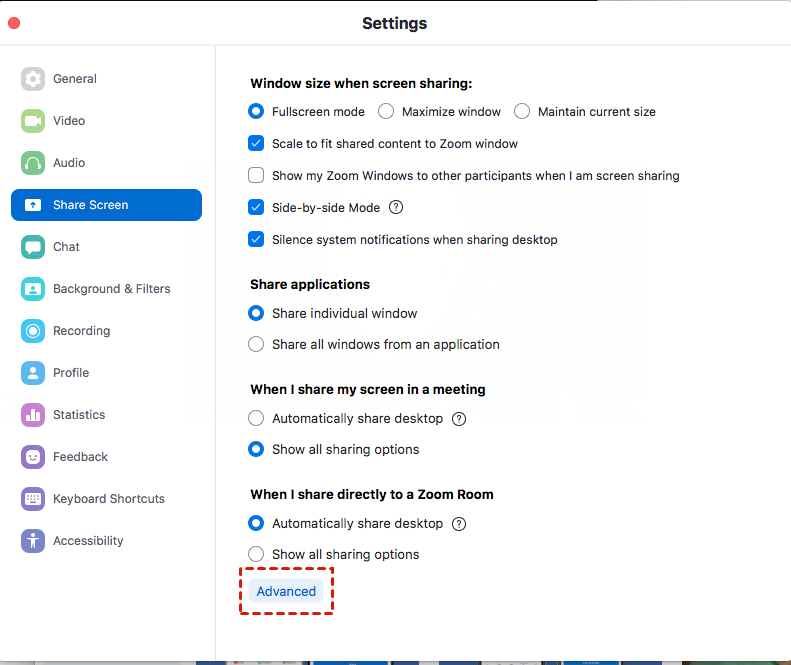Enable Show my Zoom Windows checkbox
791x665 pixels.
pyautogui.click(x=256, y=176)
